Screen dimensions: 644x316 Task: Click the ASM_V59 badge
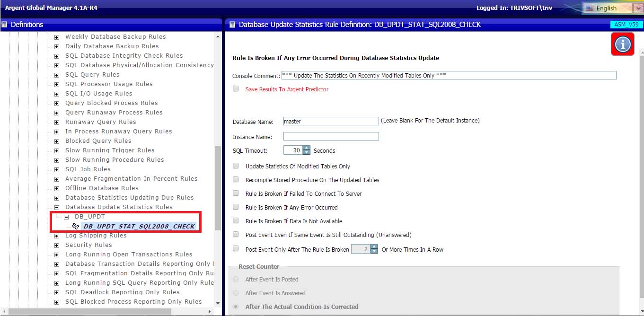626,25
